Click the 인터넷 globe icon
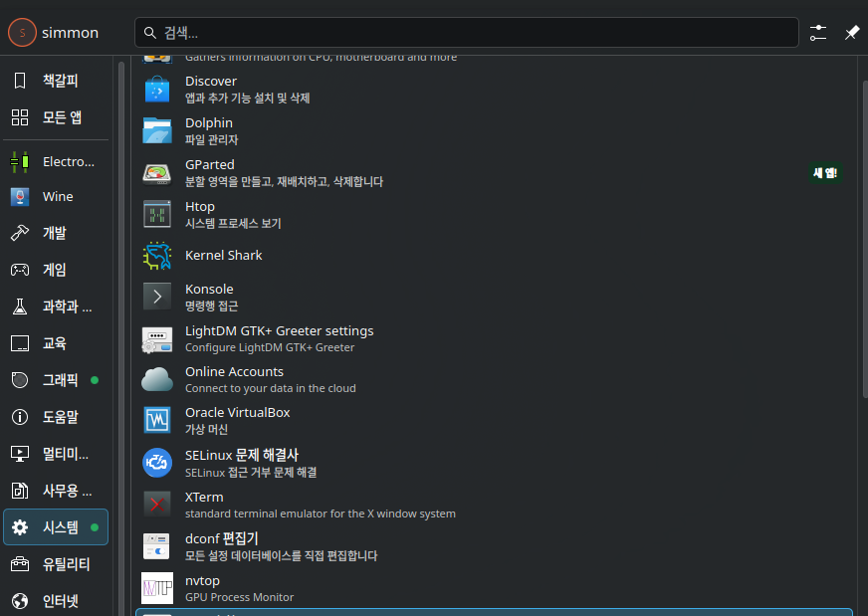Image resolution: width=868 pixels, height=616 pixels. point(20,600)
